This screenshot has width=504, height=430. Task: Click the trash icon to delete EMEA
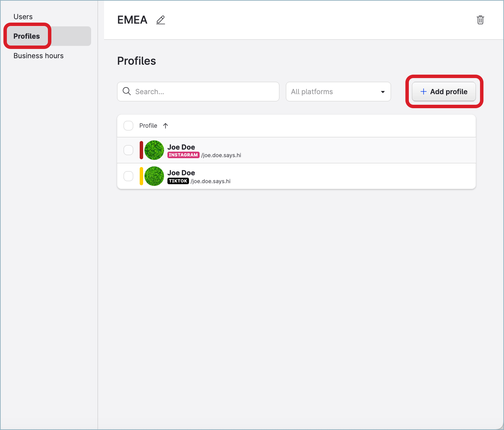pos(480,20)
